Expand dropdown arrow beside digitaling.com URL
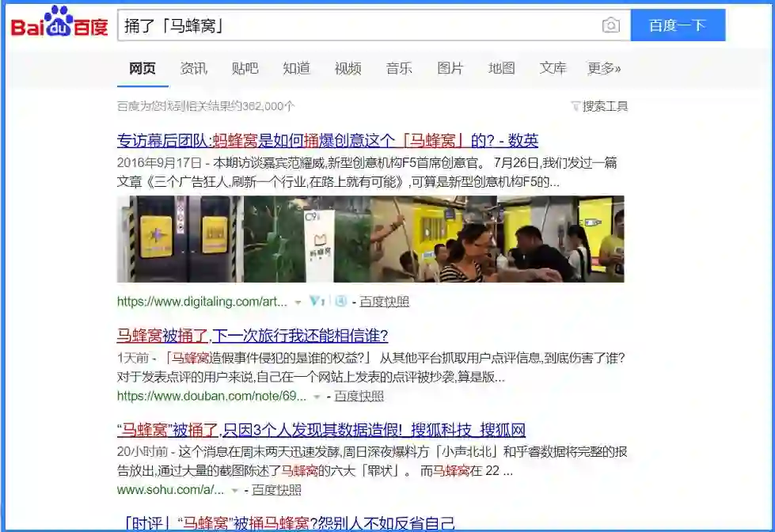The width and height of the screenshot is (775, 532). point(298,302)
